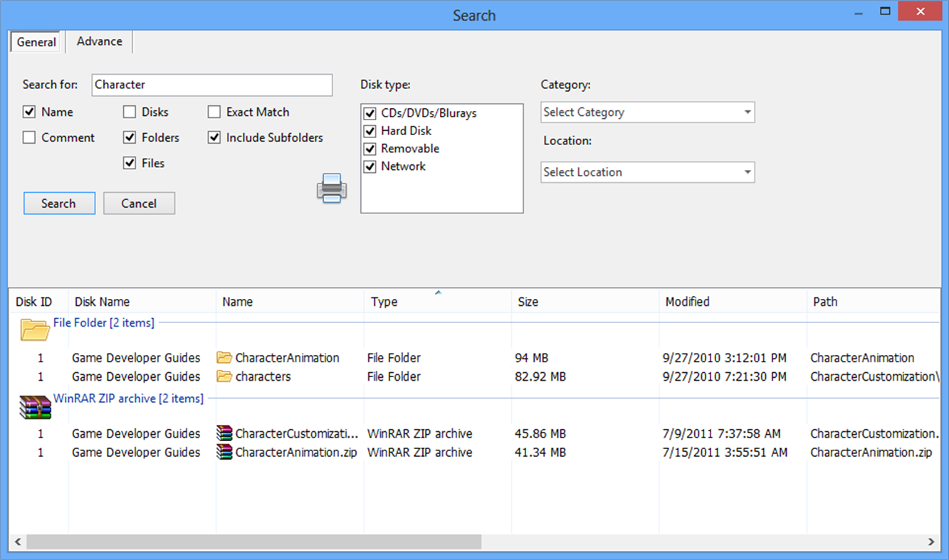The image size is (949, 560).
Task: Uncheck the Name search option
Action: (x=29, y=112)
